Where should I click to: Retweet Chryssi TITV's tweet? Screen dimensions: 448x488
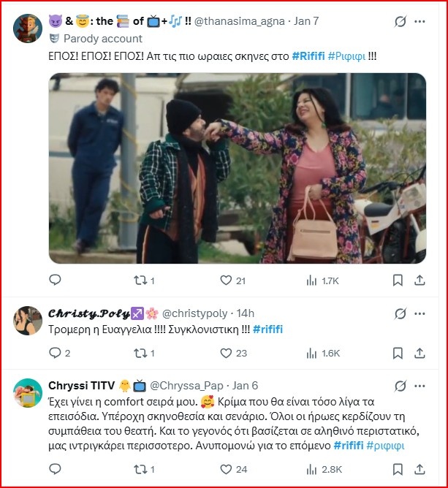pos(139,469)
